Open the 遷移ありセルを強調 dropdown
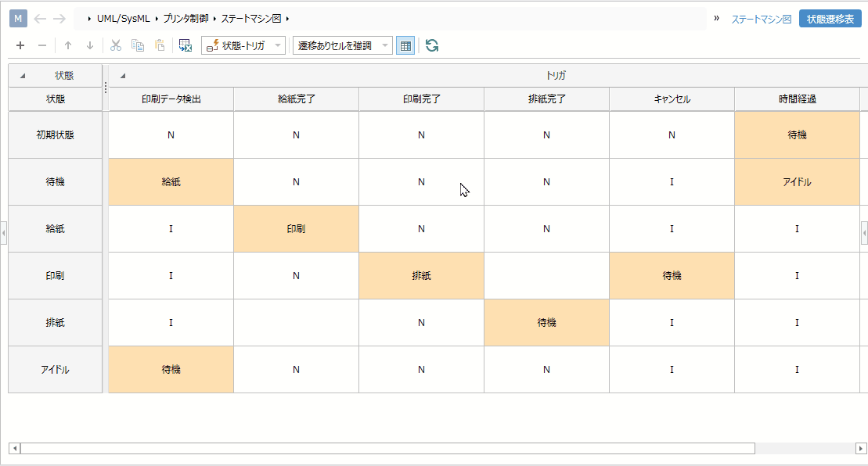The image size is (868, 466). (342, 46)
